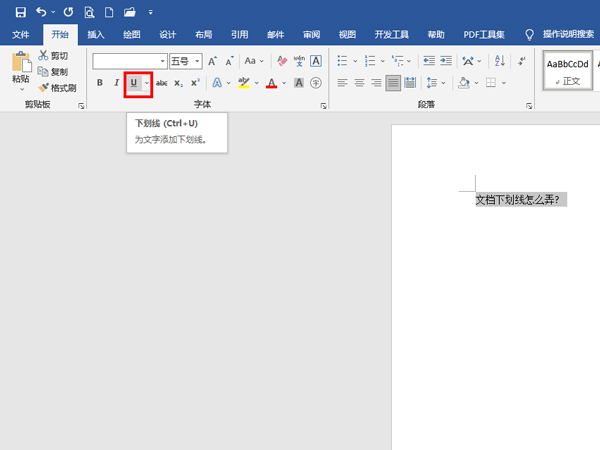This screenshot has width=600, height=450.
Task: Toggle the Underline U button
Action: tap(134, 83)
